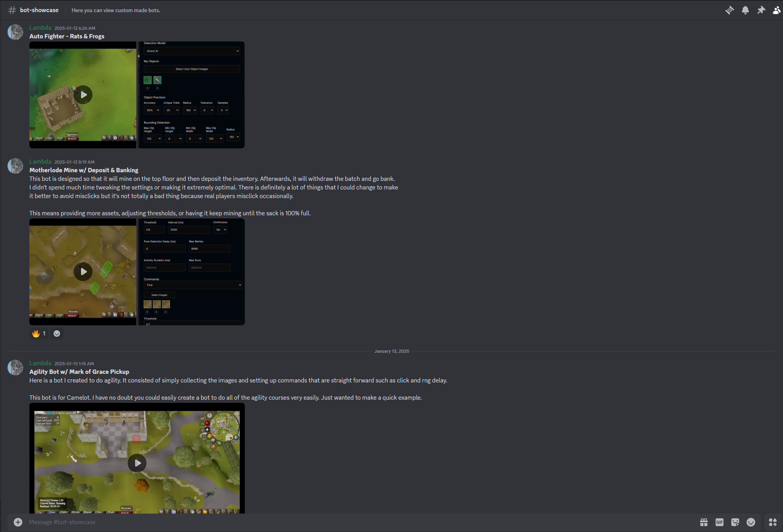This screenshot has height=532, width=783.
Task: Open the sticker picker icon
Action: tap(735, 522)
